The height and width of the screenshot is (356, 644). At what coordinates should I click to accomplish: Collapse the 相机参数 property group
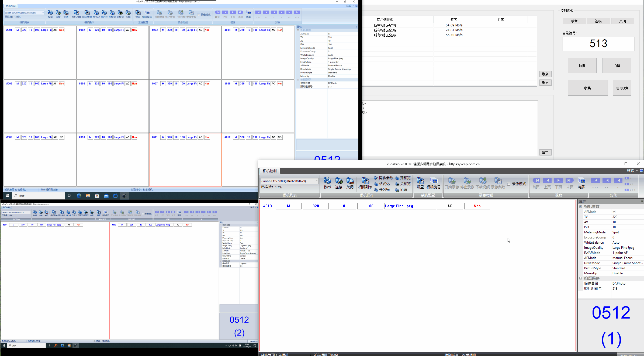click(581, 206)
